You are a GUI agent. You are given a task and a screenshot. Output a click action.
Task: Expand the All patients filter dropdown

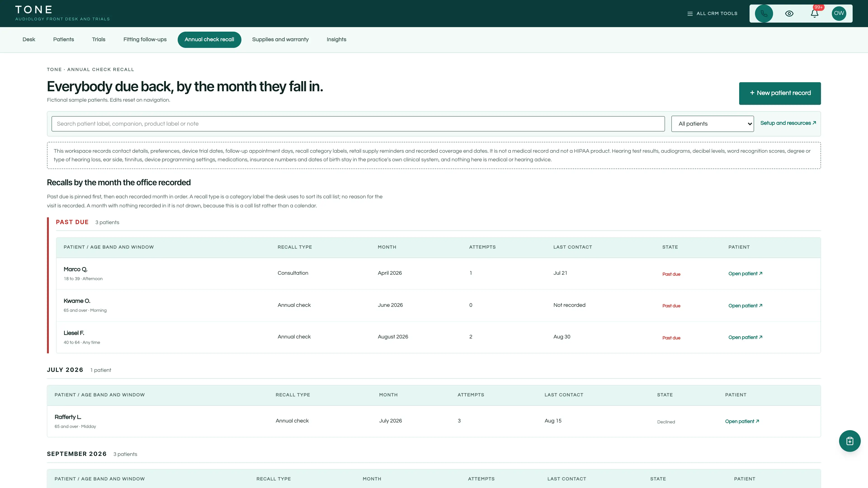point(712,124)
